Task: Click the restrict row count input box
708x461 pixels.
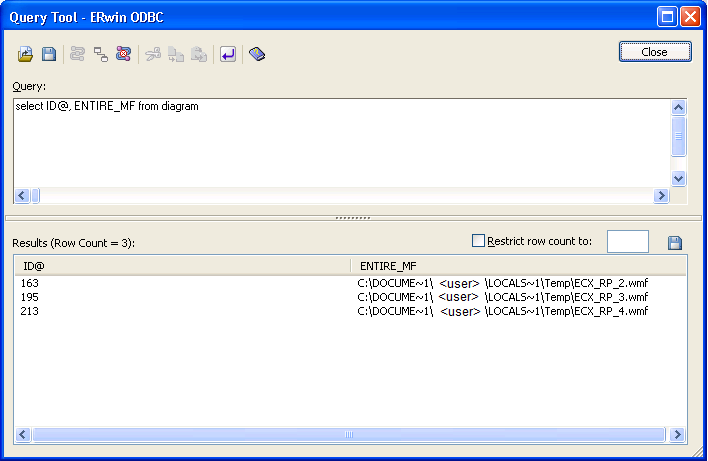Action: (628, 242)
